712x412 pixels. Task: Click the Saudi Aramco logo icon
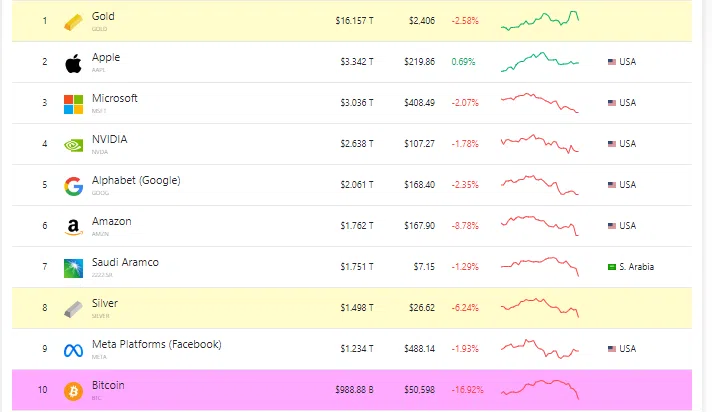[73, 268]
